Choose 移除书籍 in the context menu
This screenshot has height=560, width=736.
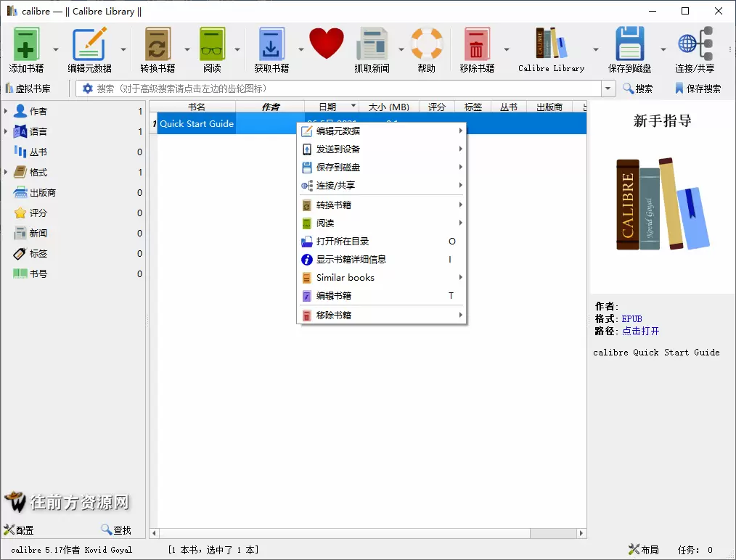click(x=382, y=315)
